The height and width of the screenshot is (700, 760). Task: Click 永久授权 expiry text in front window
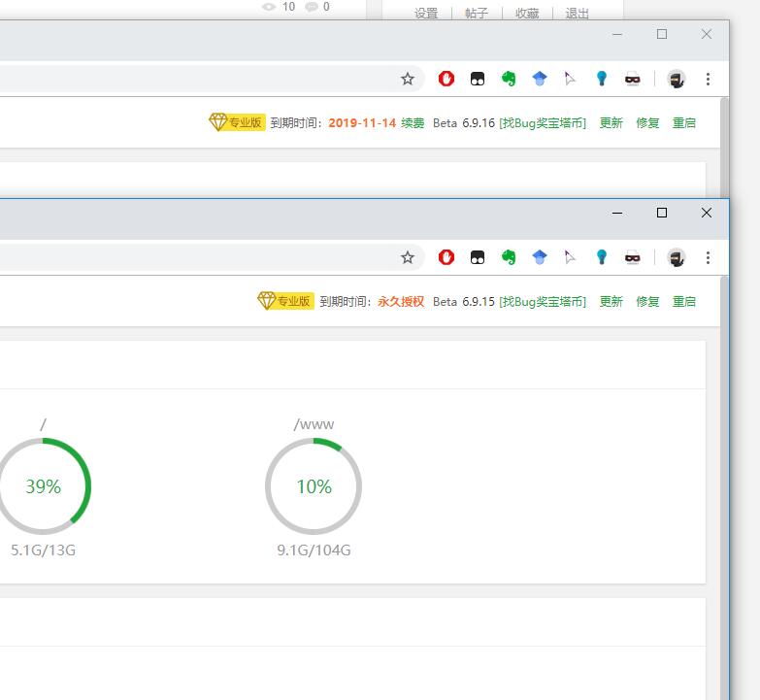(x=401, y=302)
